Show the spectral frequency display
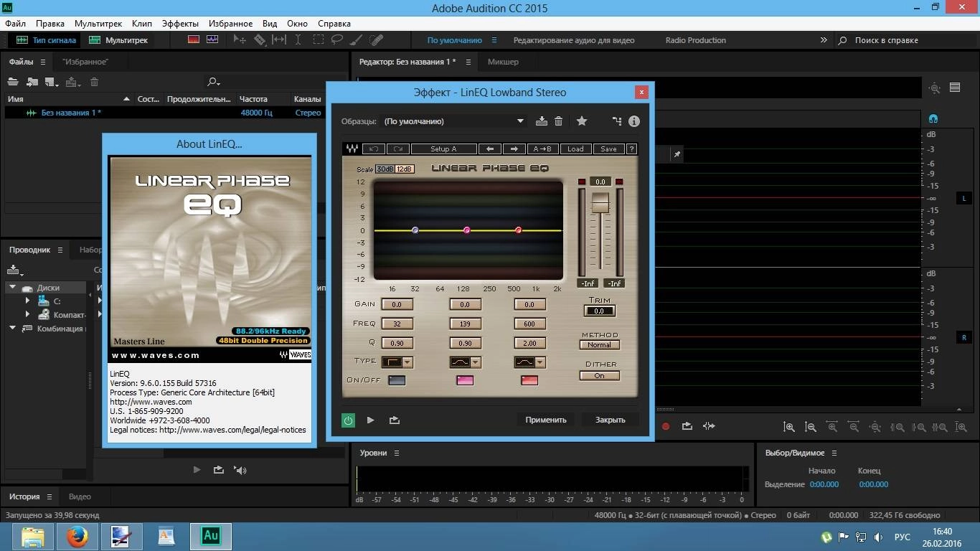This screenshot has width=980, height=551. [x=193, y=40]
